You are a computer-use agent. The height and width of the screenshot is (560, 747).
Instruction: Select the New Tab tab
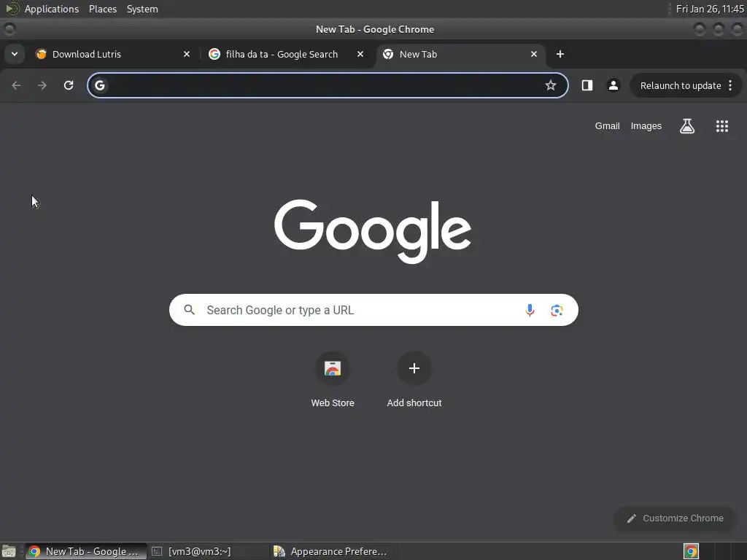coord(461,54)
